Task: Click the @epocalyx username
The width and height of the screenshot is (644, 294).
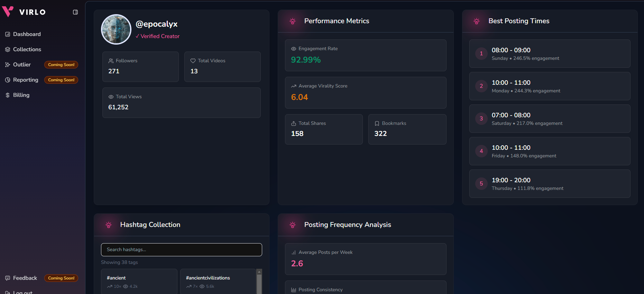Action: (156, 24)
